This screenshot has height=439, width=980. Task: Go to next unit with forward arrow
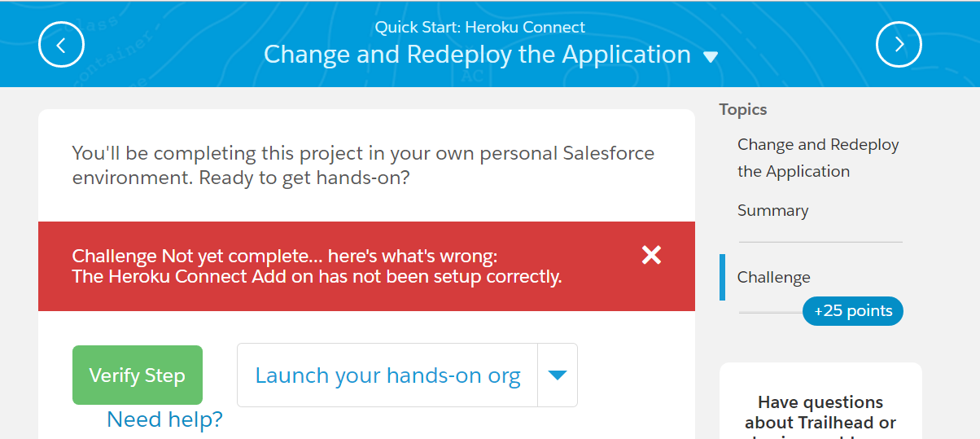click(x=899, y=45)
